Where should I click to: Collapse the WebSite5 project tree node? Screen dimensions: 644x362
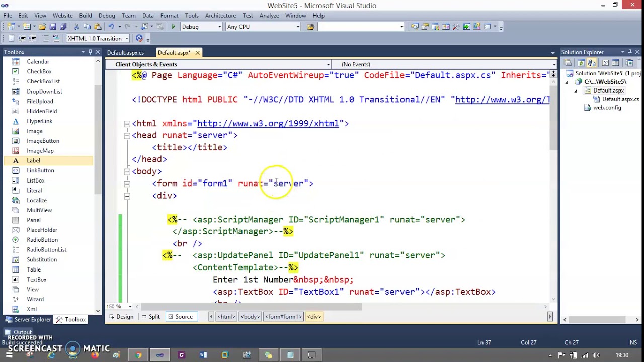point(567,82)
